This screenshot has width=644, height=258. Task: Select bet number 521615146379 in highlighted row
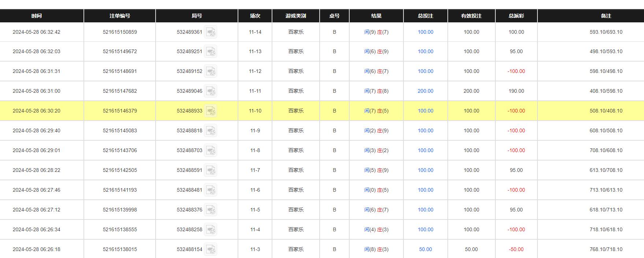click(120, 111)
